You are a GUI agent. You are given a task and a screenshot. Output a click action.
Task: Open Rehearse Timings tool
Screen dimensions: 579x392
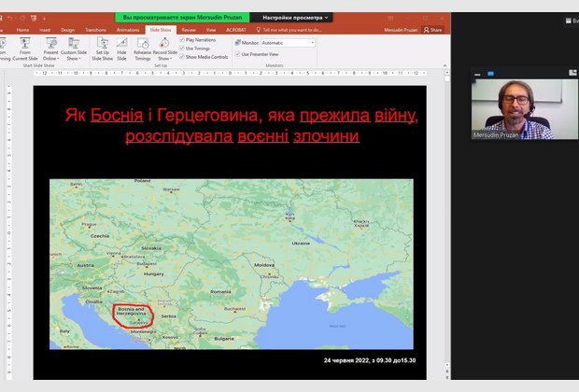[x=142, y=45]
